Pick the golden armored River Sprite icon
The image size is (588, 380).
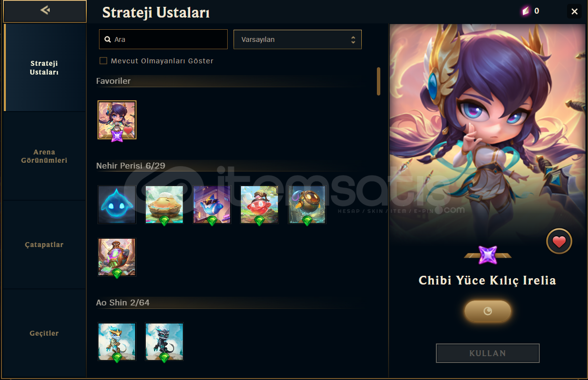(307, 205)
